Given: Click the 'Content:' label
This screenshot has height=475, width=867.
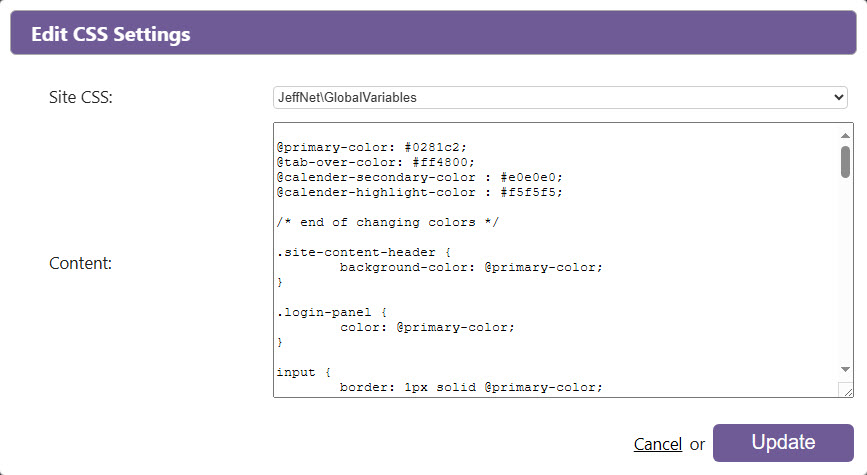Looking at the screenshot, I should pos(80,263).
